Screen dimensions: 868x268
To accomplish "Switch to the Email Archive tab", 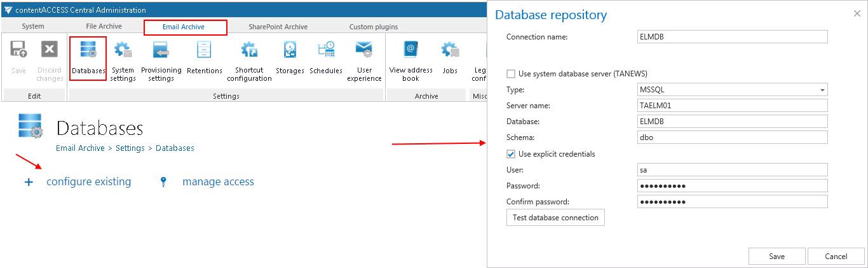I will point(185,27).
